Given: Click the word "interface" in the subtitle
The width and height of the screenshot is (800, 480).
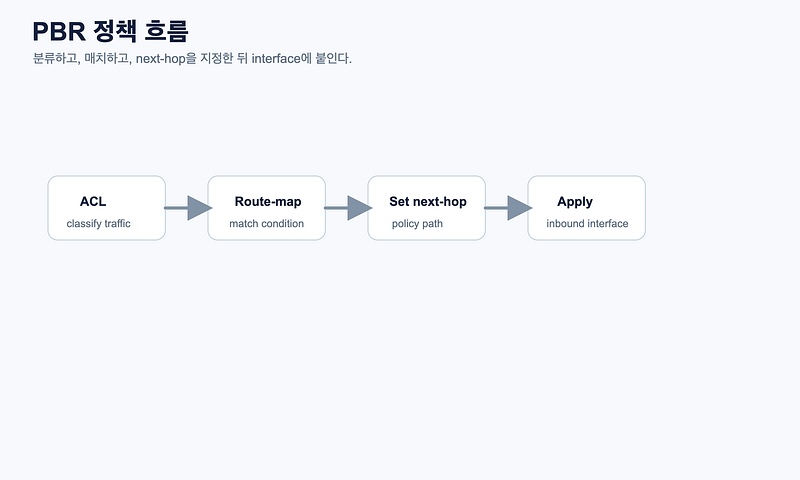Looking at the screenshot, I should pyautogui.click(x=276, y=59).
